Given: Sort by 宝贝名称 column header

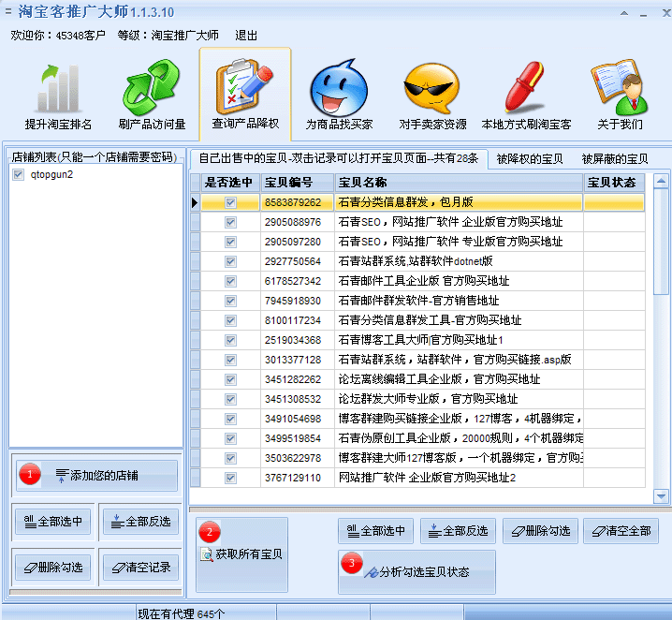Looking at the screenshot, I should pyautogui.click(x=459, y=183).
